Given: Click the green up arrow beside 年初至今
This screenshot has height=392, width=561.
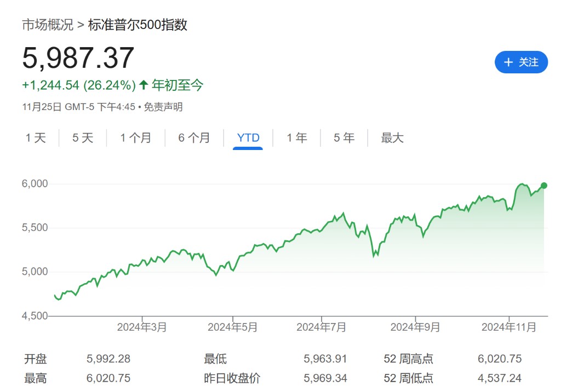Looking at the screenshot, I should click(x=144, y=85).
